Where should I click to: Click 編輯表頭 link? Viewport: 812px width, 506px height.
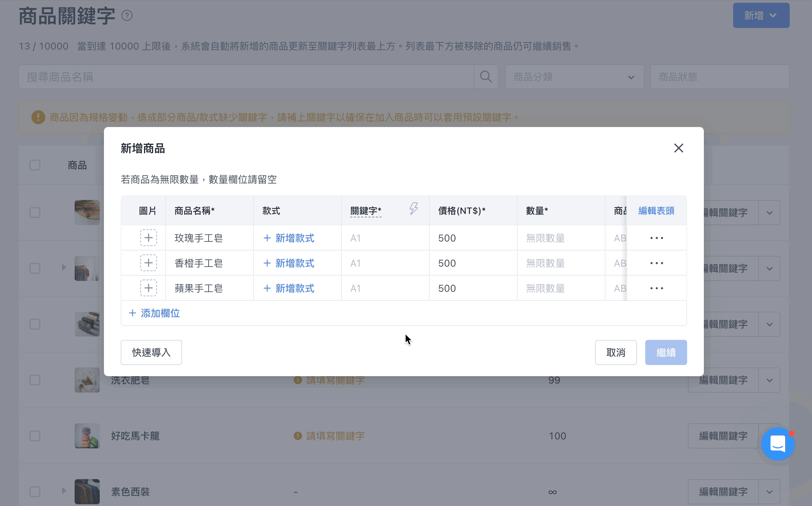656,211
